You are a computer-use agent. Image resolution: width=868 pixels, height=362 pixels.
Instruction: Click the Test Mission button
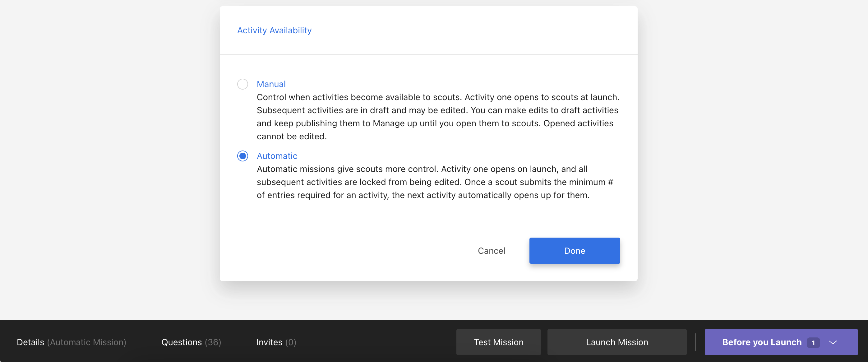(499, 342)
